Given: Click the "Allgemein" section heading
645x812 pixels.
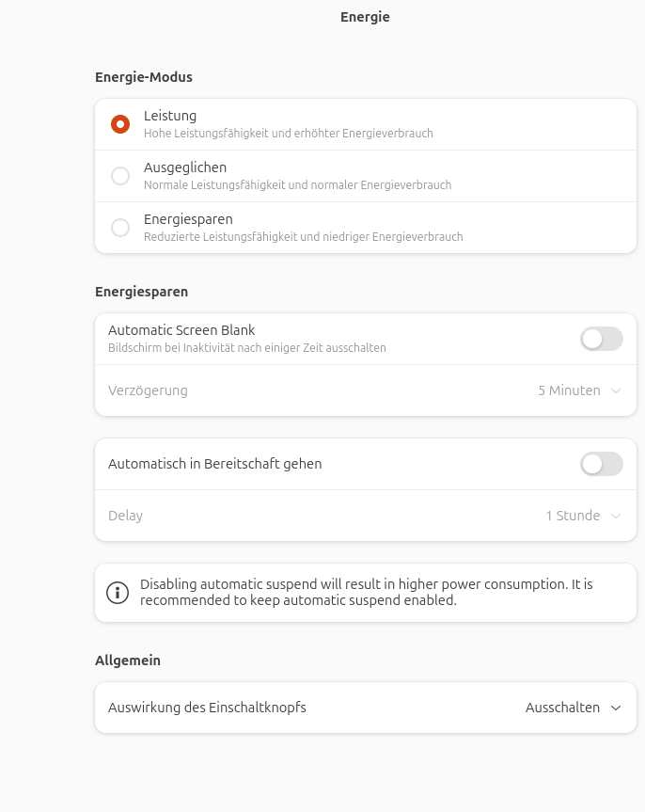Looking at the screenshot, I should coord(128,661).
